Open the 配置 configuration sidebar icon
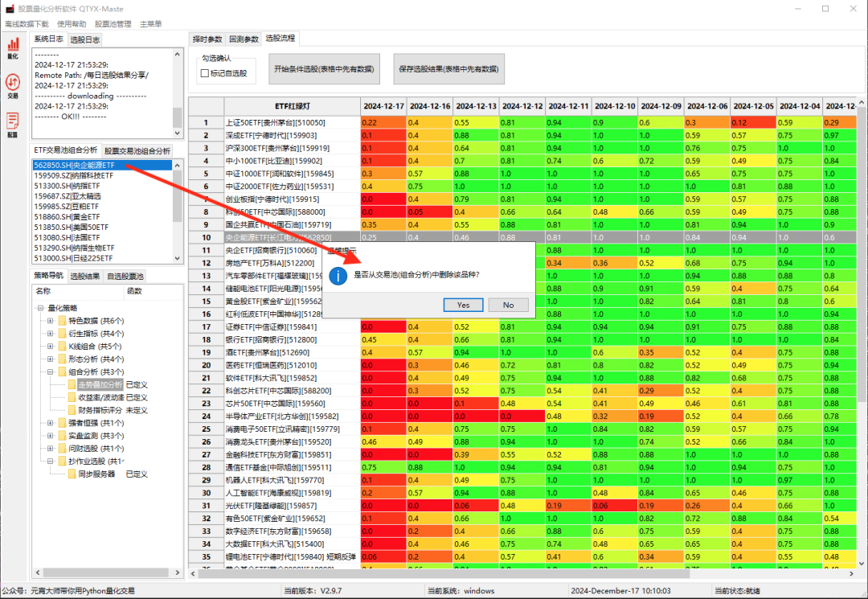The image size is (868, 599). tap(13, 125)
